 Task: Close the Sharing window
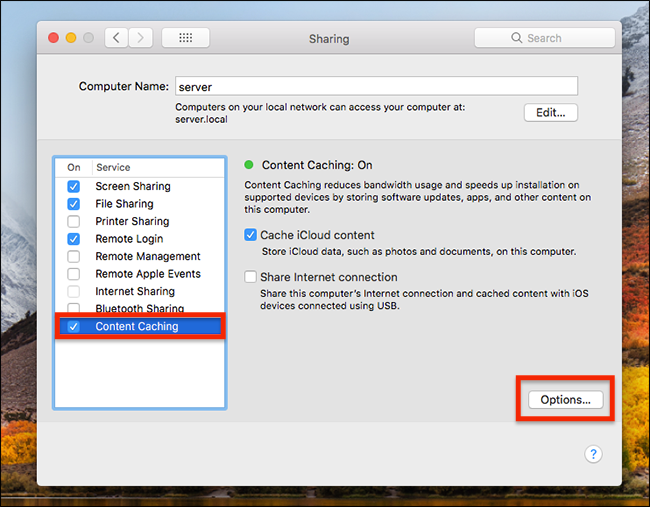pyautogui.click(x=53, y=38)
